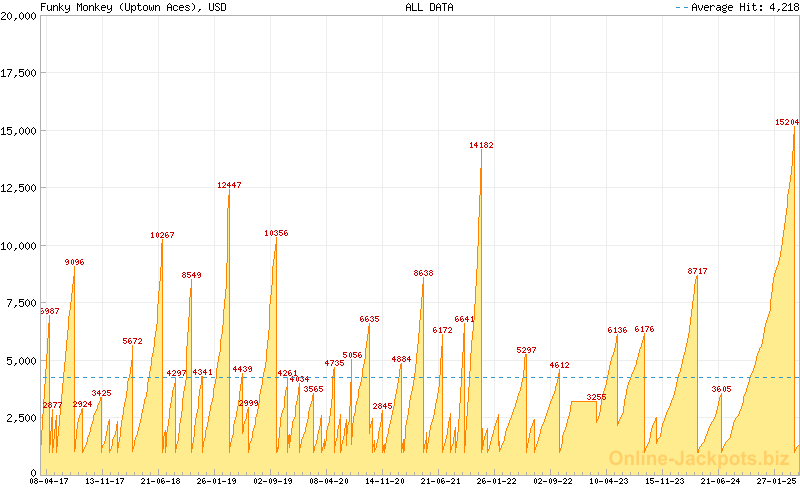Click the 20,000 y-axis label
800x490 pixels.
[x=18, y=16]
